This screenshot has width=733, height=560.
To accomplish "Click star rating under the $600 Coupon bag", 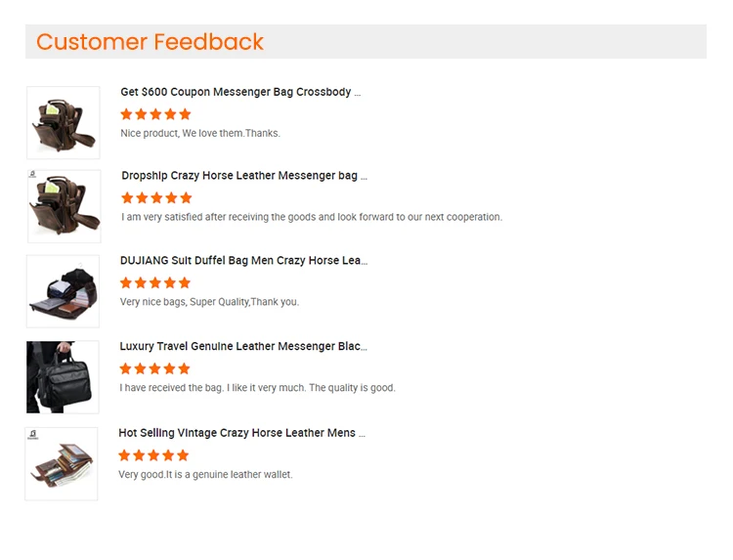I will coord(155,114).
